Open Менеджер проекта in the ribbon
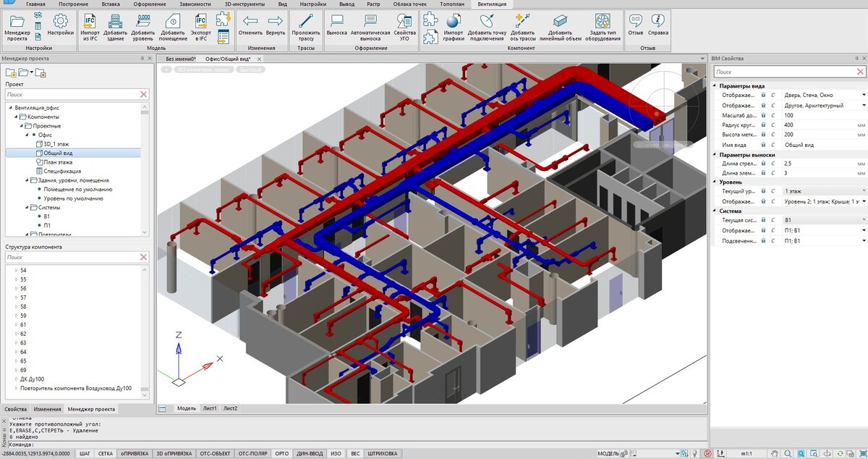 17,27
